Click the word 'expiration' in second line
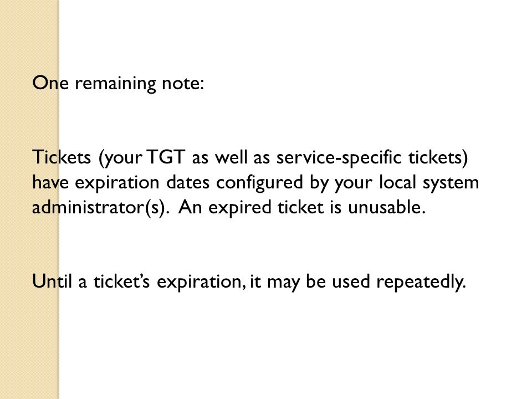Screen dimensions: 532x399 click(x=117, y=182)
